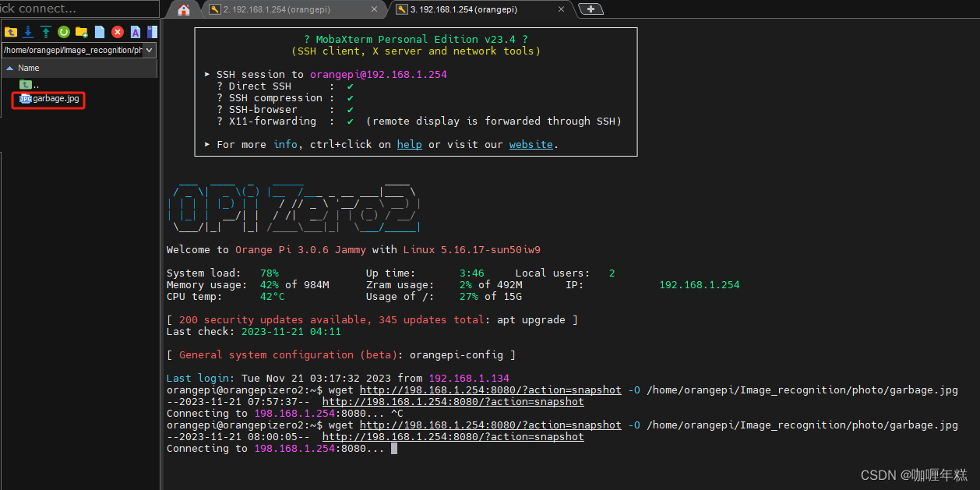Open selected file with text editor icon
The image size is (980, 490).
(136, 32)
